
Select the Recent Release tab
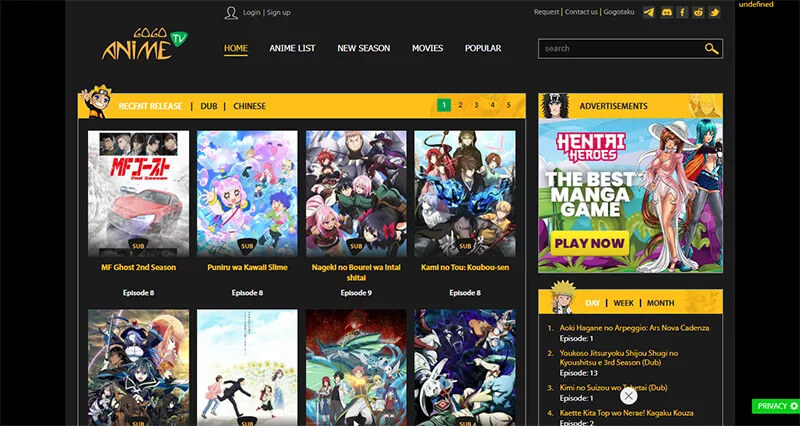coord(150,106)
